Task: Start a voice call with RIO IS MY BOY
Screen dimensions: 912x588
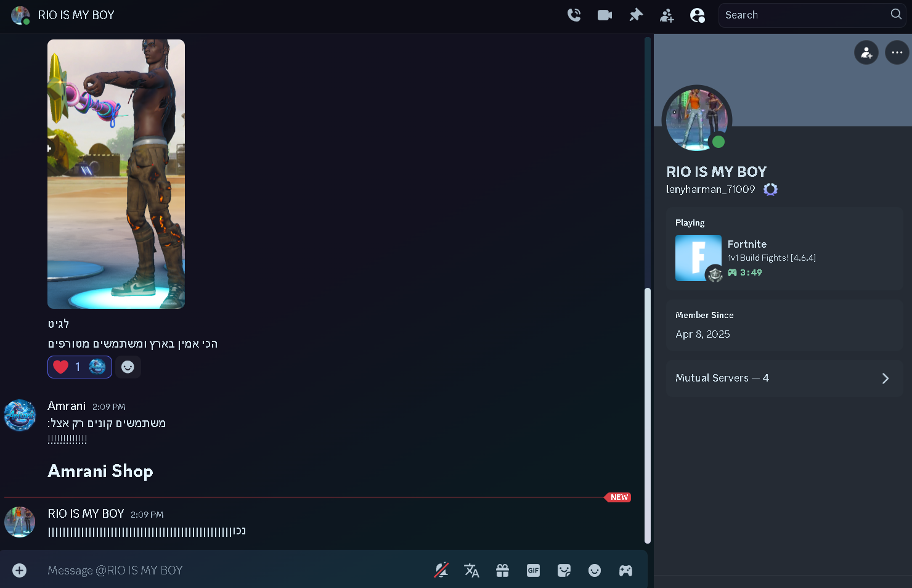Action: point(574,15)
